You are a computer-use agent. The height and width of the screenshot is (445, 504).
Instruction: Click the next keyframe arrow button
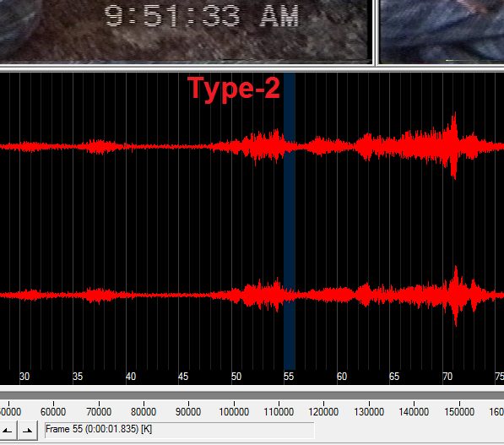[x=28, y=431]
